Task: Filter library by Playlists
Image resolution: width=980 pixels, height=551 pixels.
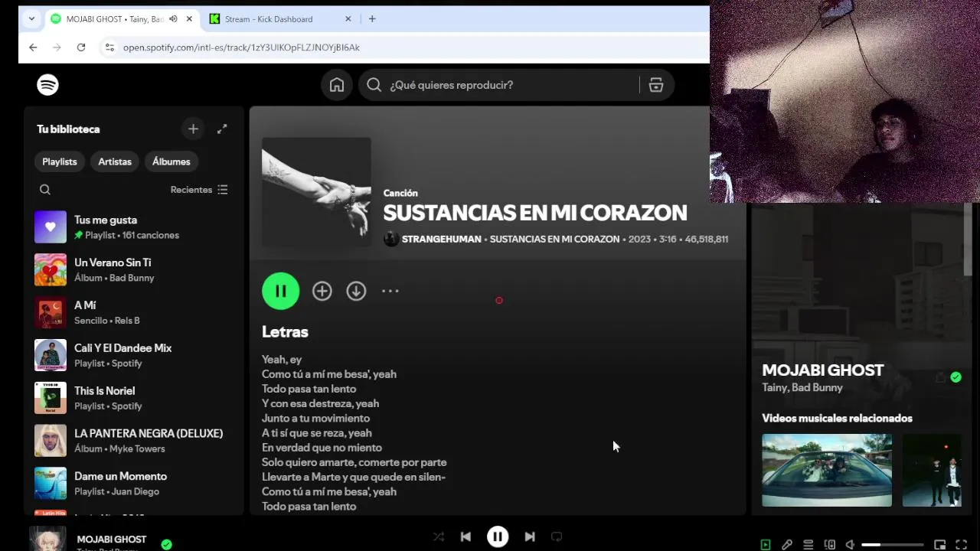Action: pyautogui.click(x=60, y=161)
